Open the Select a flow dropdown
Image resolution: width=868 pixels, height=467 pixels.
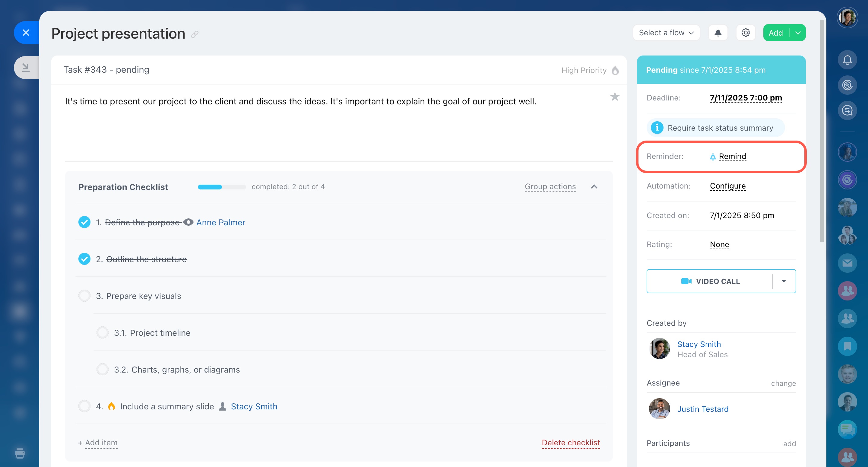point(666,33)
